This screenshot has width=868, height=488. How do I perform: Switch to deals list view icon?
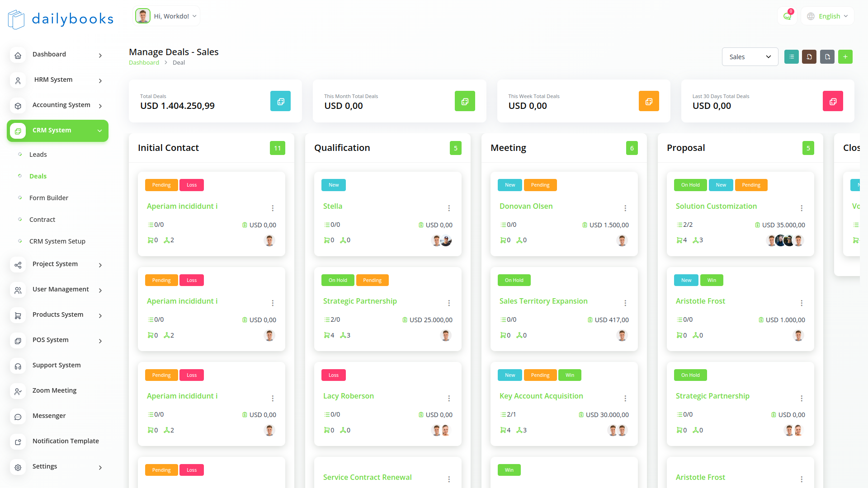point(791,57)
